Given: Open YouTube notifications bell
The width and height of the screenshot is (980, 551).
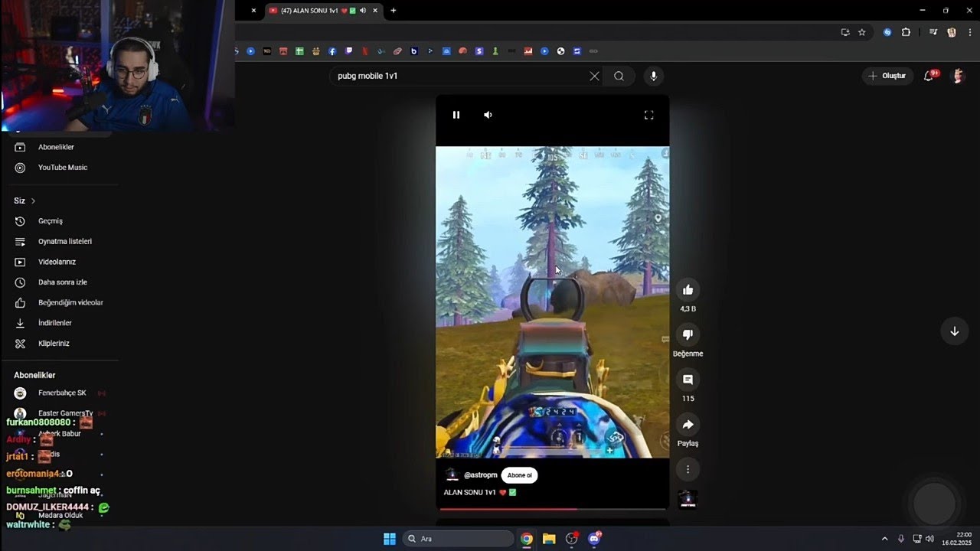Looking at the screenshot, I should point(929,76).
